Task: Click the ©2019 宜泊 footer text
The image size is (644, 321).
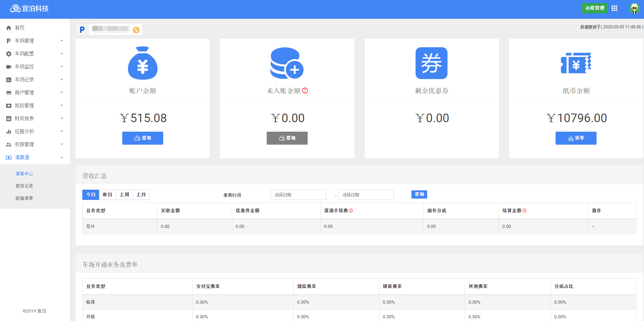Action: click(x=34, y=311)
